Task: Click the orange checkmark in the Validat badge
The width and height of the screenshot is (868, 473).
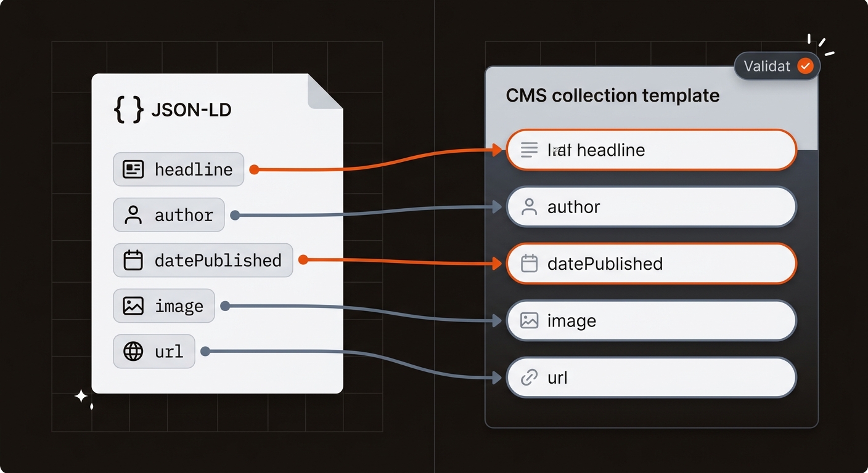Action: [x=805, y=66]
